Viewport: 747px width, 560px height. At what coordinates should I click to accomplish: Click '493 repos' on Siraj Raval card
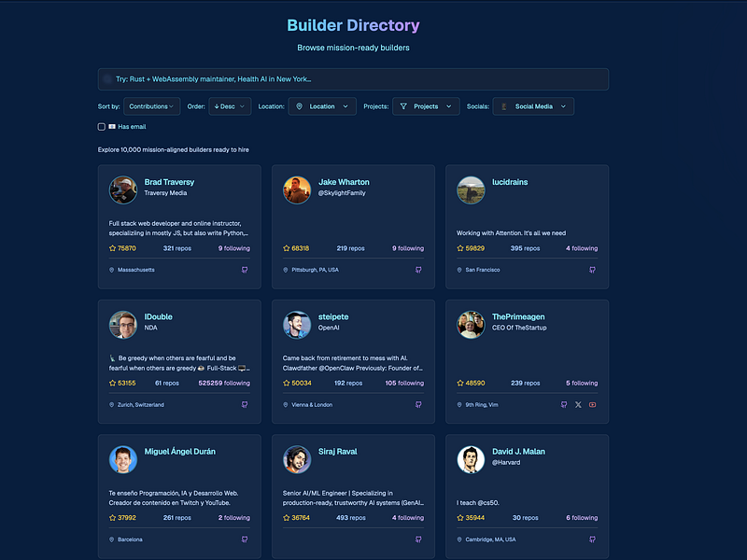tap(351, 518)
